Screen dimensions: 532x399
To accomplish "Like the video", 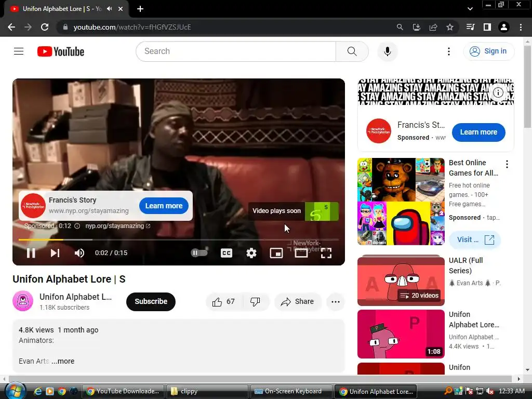I will tap(223, 302).
